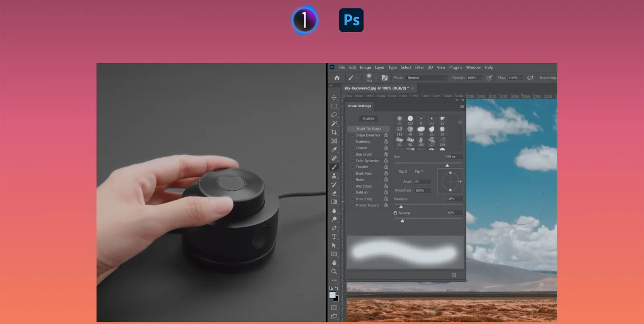Select the Eyedropper tool
This screenshot has width=644, height=324.
pyautogui.click(x=334, y=150)
